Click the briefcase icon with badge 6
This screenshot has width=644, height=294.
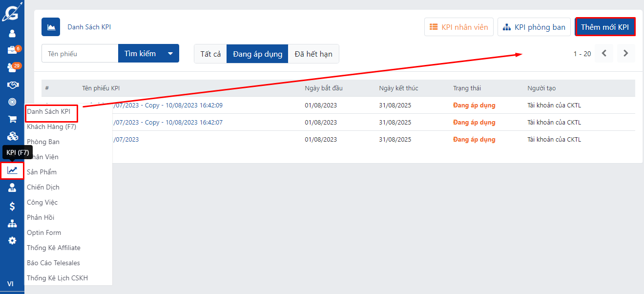pos(12,50)
